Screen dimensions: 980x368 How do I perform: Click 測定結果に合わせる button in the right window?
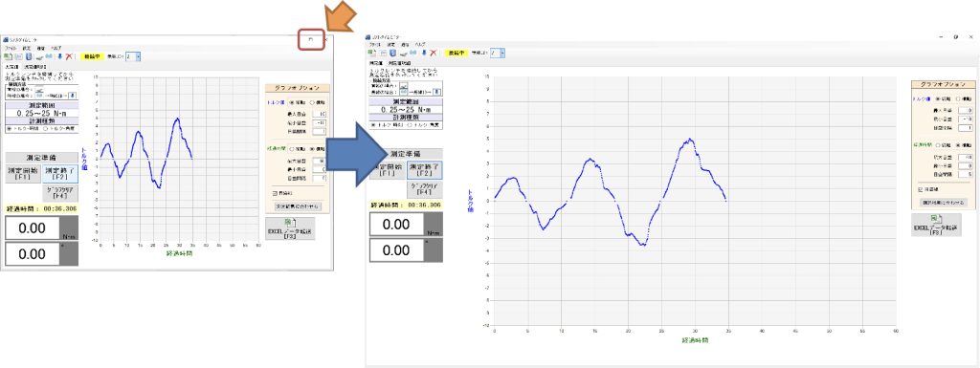(944, 203)
